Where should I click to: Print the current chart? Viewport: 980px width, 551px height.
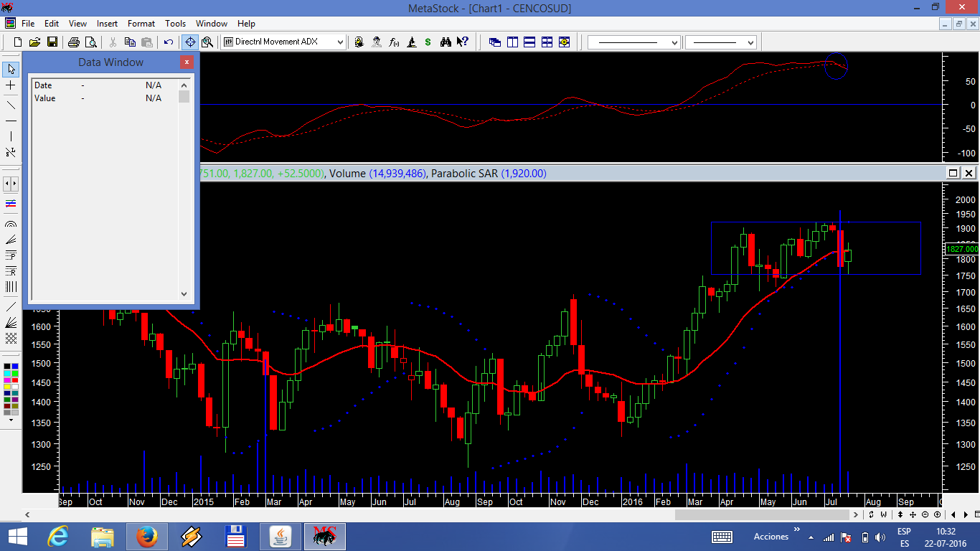[x=74, y=42]
